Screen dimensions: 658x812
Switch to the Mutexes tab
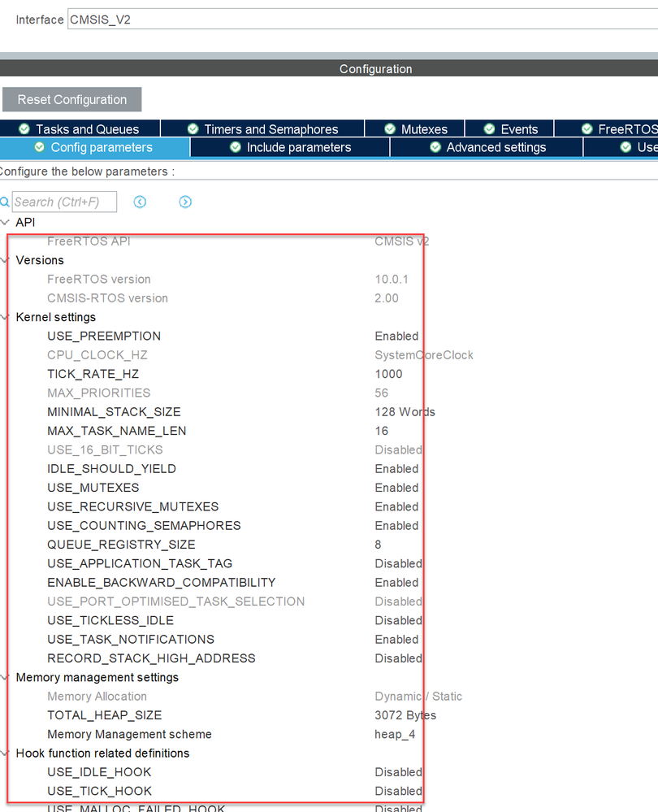[414, 129]
